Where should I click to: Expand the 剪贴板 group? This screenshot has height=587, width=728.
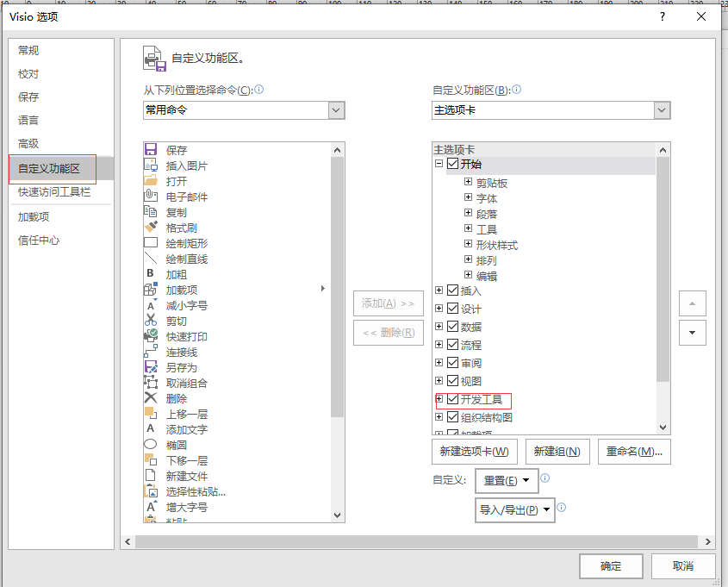tap(469, 182)
